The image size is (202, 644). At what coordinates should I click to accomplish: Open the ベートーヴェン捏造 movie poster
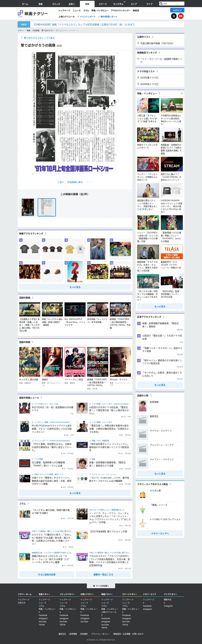75,362
